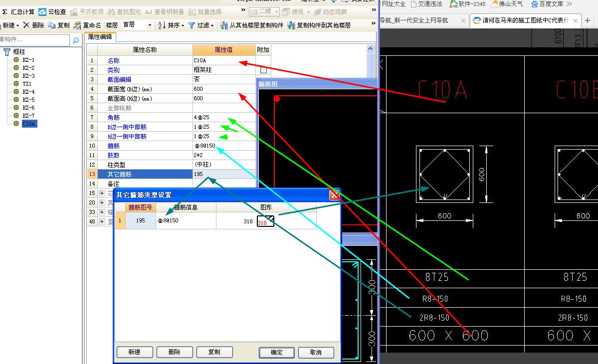Viewport: 598px width, 364px height.
Task: Expand property row 20 plus box
Action: pos(102,202)
